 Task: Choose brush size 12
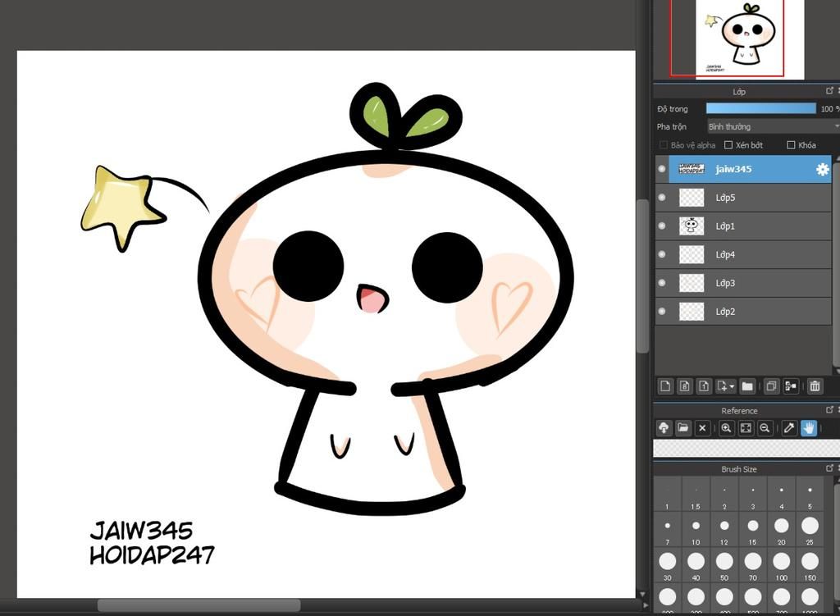coord(724,531)
